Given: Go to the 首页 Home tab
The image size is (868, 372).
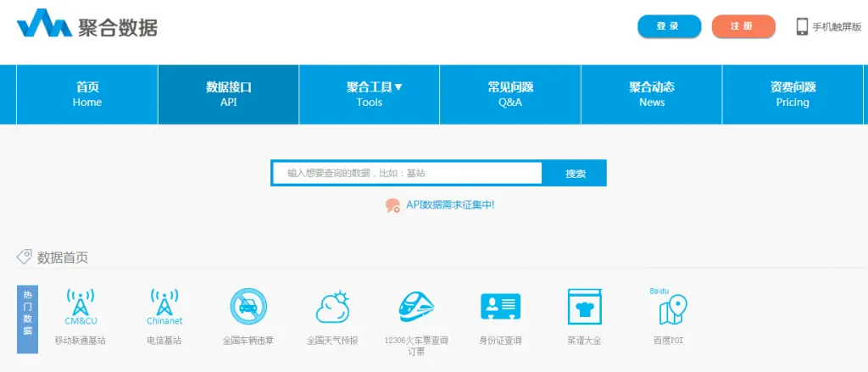Looking at the screenshot, I should (87, 94).
